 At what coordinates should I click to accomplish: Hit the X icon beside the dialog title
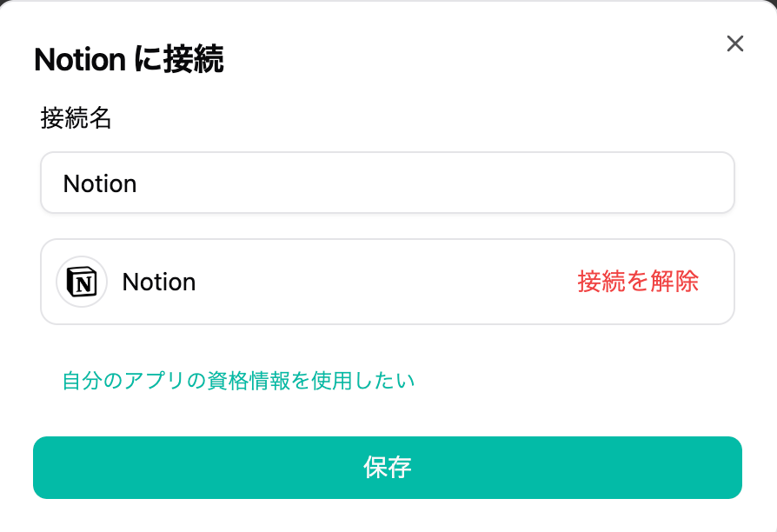[x=734, y=44]
